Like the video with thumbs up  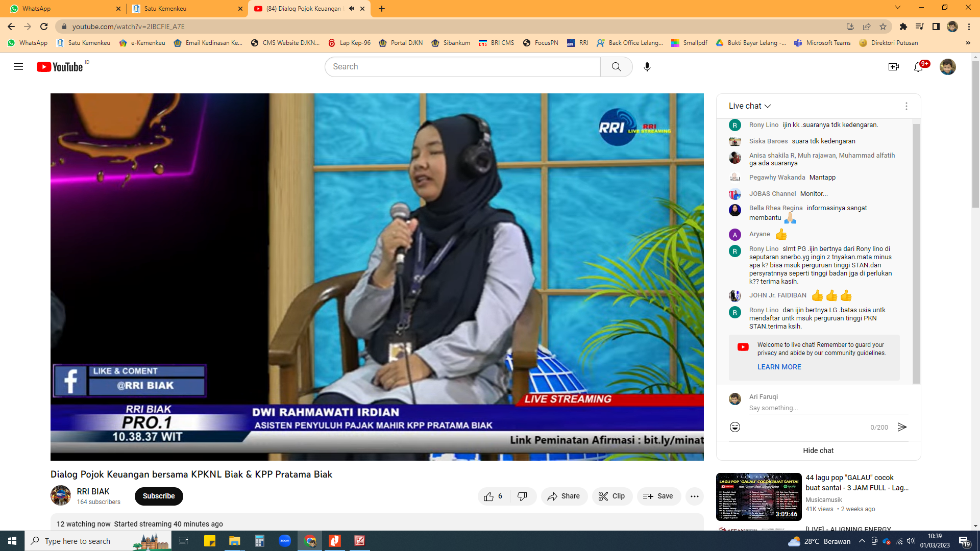489,496
